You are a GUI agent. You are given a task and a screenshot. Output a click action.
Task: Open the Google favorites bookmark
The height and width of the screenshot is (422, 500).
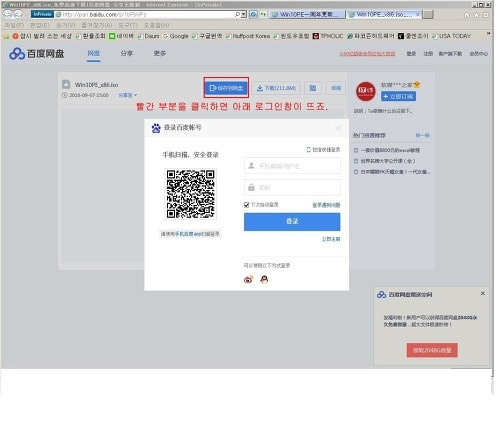click(176, 36)
